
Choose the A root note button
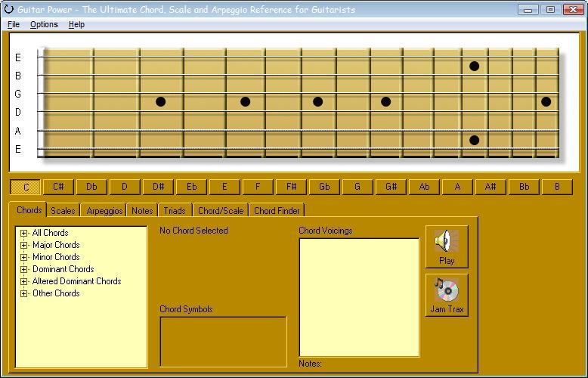[457, 187]
